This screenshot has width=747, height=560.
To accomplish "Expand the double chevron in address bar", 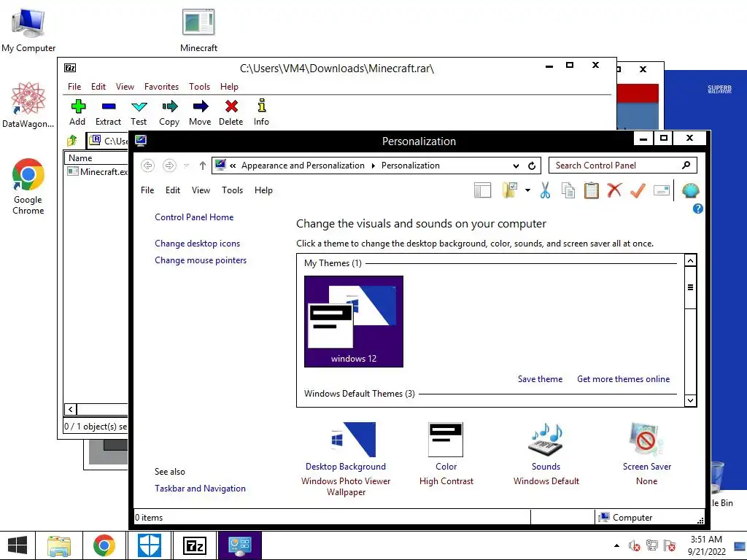I will (233, 166).
